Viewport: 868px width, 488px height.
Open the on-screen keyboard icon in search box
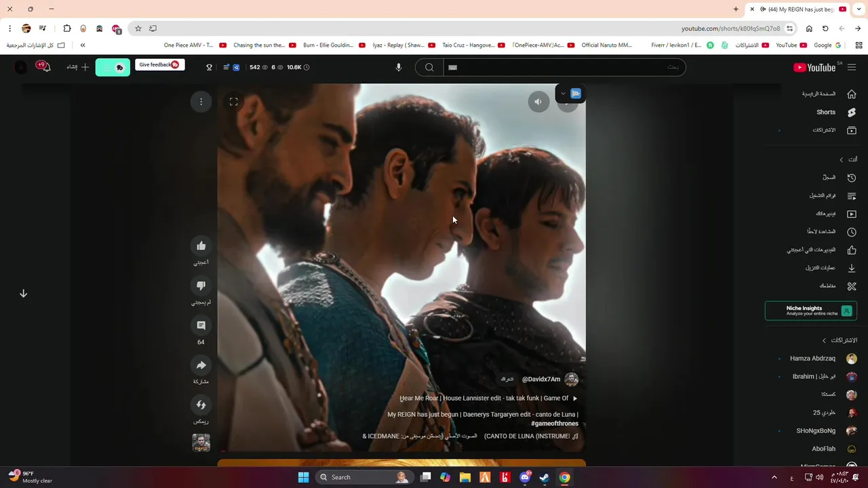click(452, 67)
